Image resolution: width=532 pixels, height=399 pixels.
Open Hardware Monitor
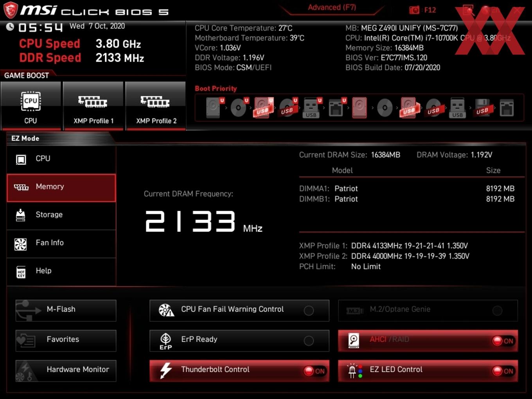(x=66, y=371)
